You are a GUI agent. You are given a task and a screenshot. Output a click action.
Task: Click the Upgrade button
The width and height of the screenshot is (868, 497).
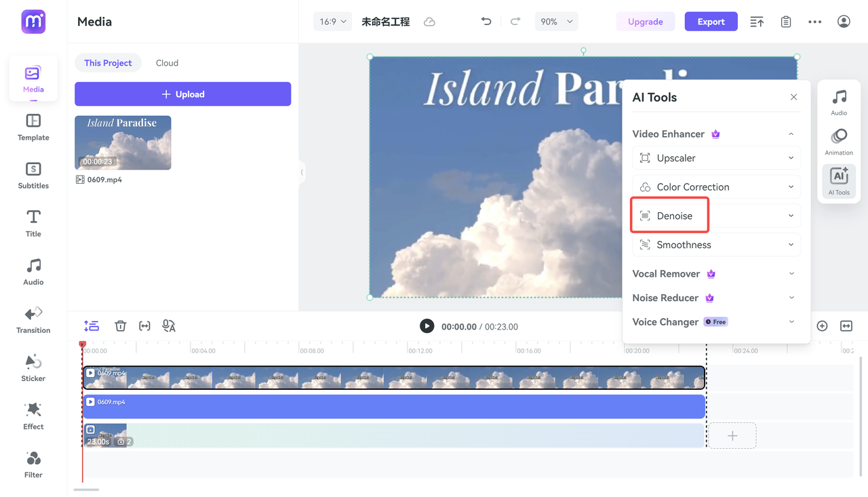645,21
